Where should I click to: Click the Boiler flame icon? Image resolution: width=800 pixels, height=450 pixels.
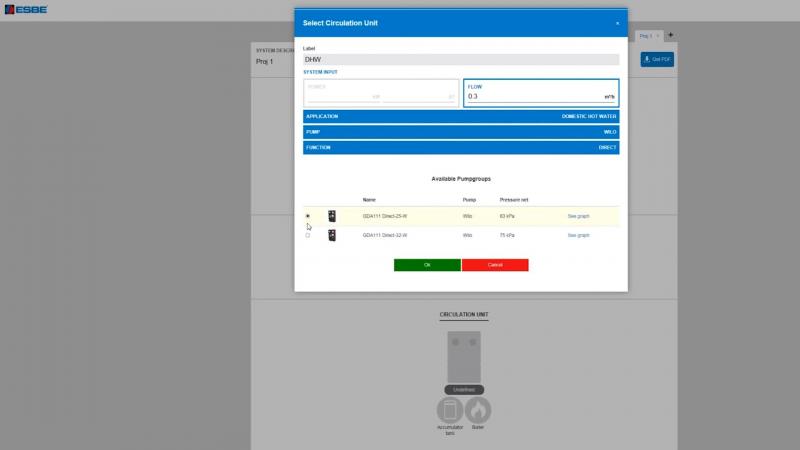tap(478, 410)
